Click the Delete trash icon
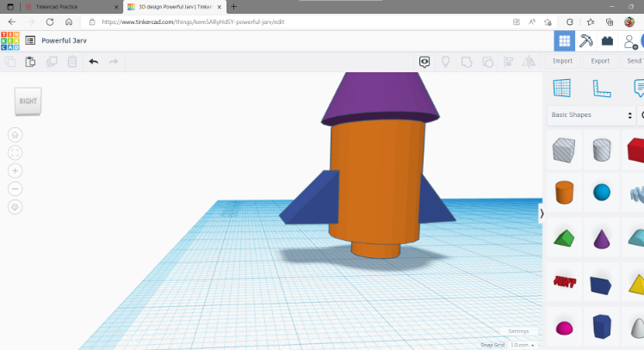The image size is (644, 350). click(x=72, y=62)
